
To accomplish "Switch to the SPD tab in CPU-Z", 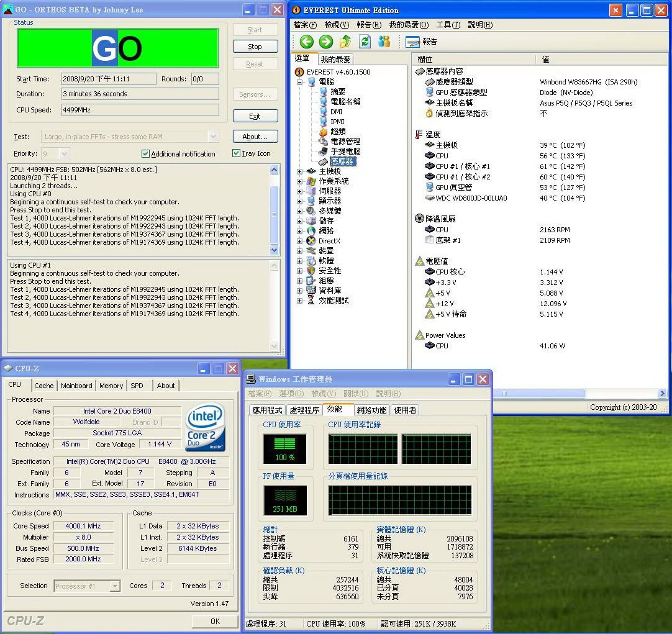I will [x=137, y=386].
